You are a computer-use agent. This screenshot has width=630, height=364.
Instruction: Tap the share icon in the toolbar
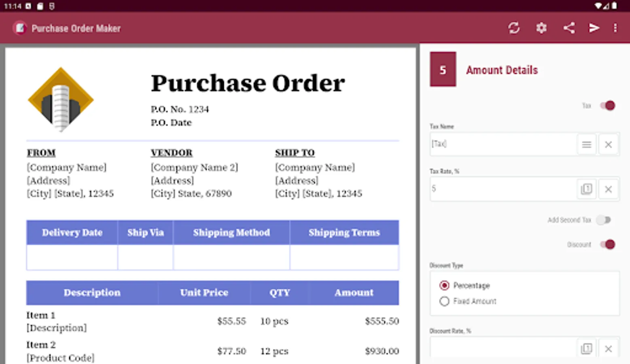click(x=569, y=28)
